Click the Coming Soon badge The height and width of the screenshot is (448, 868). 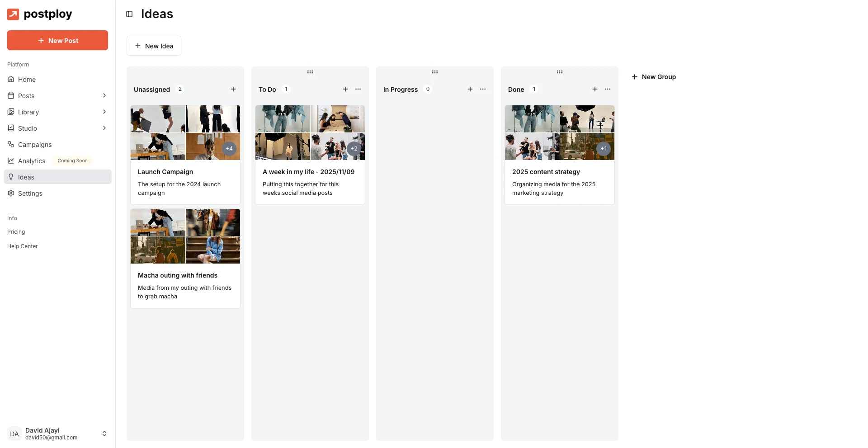point(73,160)
